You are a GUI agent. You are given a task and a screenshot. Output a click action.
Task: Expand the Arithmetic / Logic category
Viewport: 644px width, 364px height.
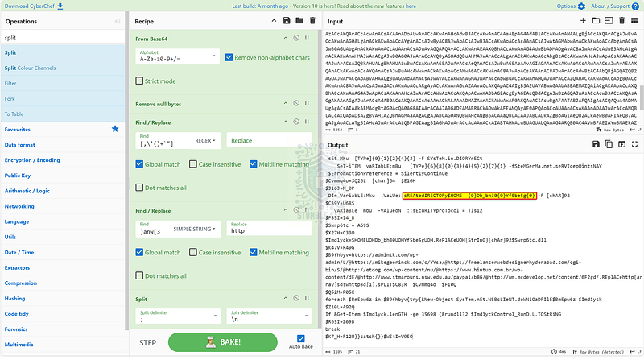(x=63, y=191)
